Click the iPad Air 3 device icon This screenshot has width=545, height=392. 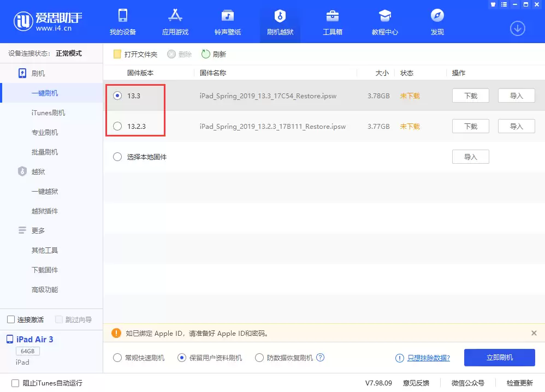point(10,339)
